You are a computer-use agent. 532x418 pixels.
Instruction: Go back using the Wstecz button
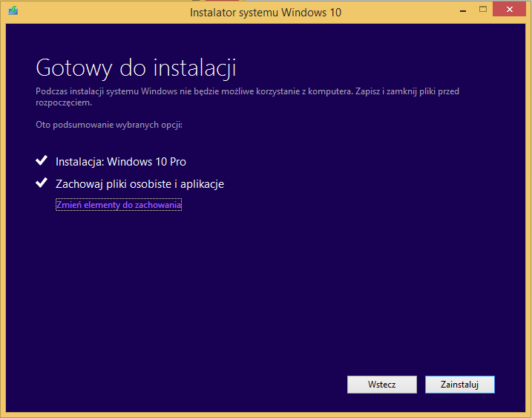pos(381,385)
